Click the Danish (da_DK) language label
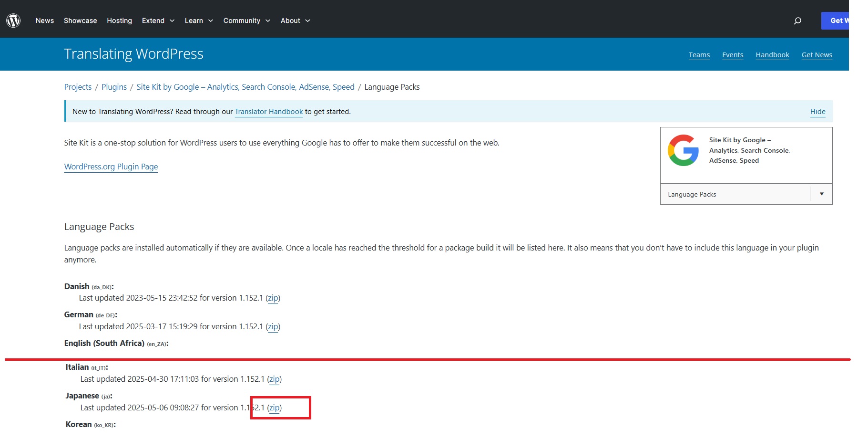Image resolution: width=868 pixels, height=439 pixels. (89, 286)
